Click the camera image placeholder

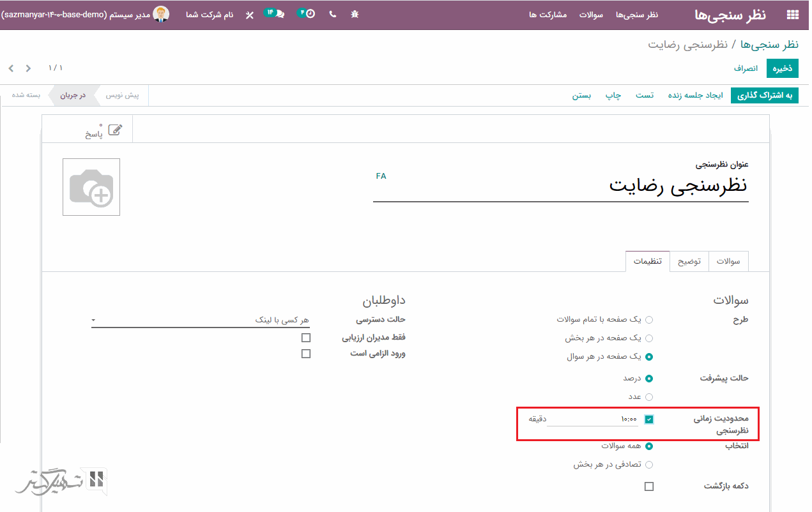(x=91, y=187)
